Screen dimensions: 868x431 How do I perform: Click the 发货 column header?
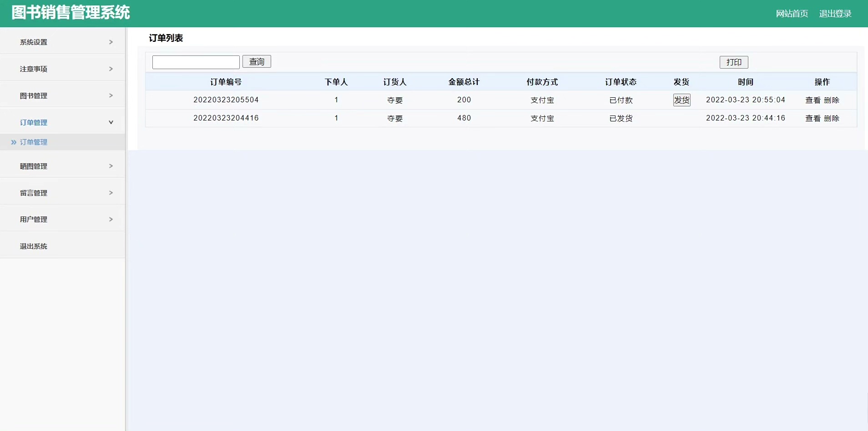681,82
